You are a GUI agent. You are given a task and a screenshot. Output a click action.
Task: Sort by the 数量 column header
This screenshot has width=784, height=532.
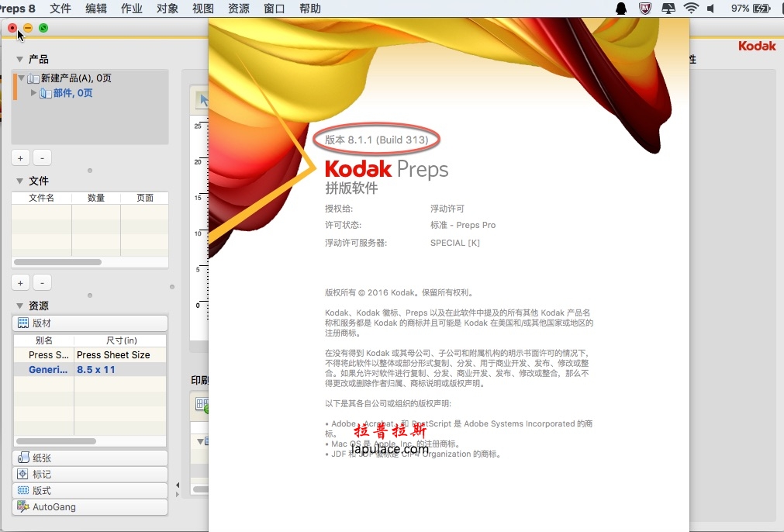(x=96, y=198)
